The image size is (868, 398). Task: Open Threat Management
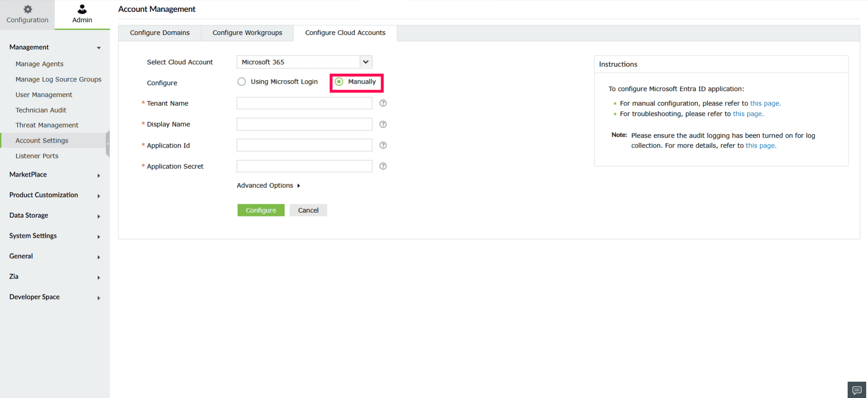[47, 125]
